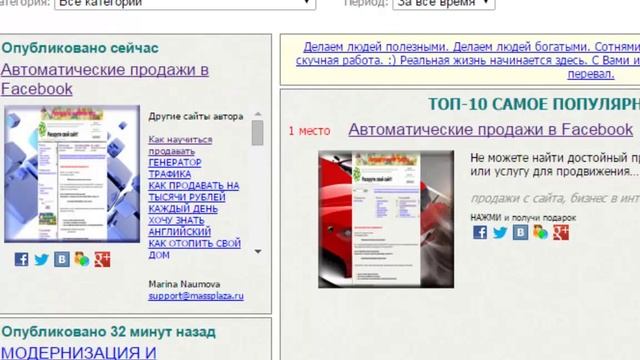
Task: Open the 'КАК ОТОПИТЬ СВОЙ ДОМ' link
Action: [194, 249]
